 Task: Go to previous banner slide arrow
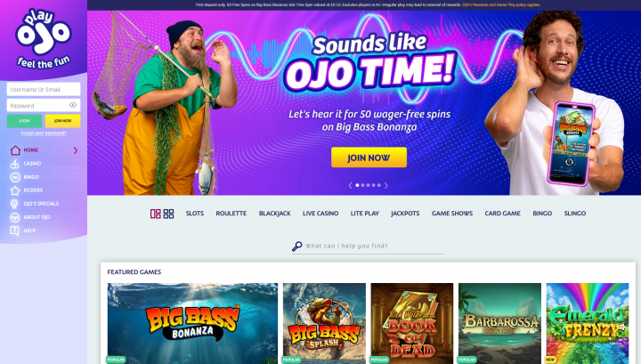351,185
